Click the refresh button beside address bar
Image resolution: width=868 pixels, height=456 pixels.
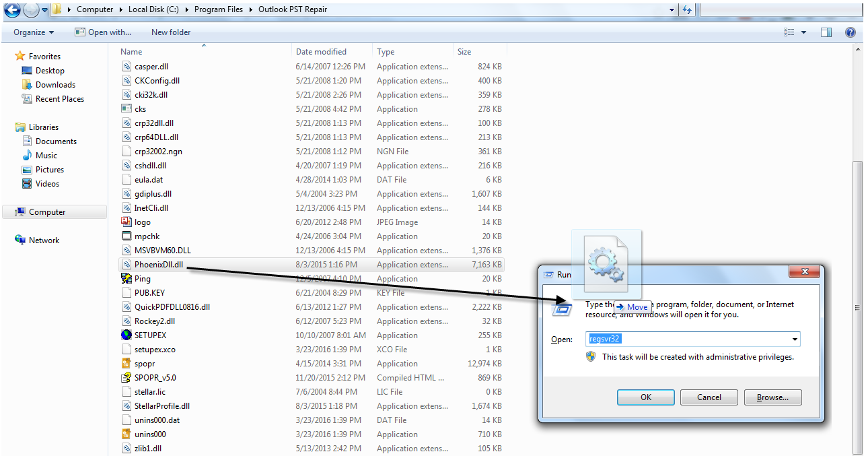[687, 10]
